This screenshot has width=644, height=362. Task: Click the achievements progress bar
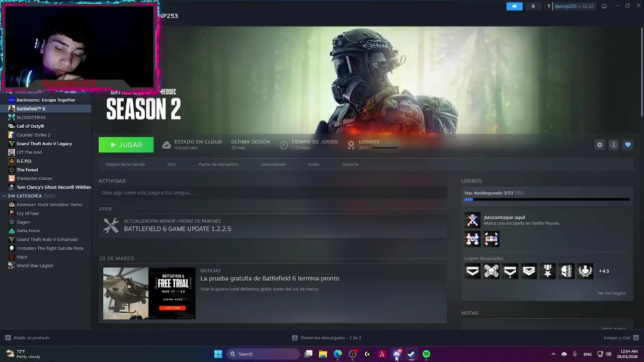547,200
